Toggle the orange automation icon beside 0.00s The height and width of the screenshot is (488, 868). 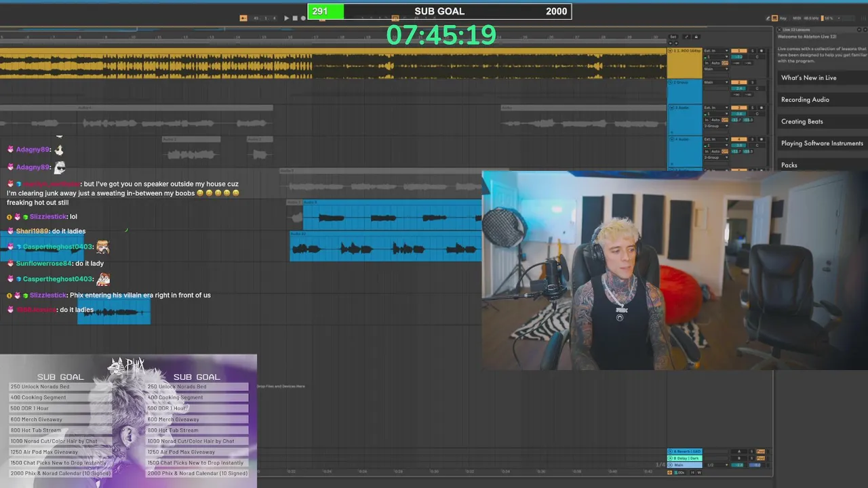click(669, 472)
